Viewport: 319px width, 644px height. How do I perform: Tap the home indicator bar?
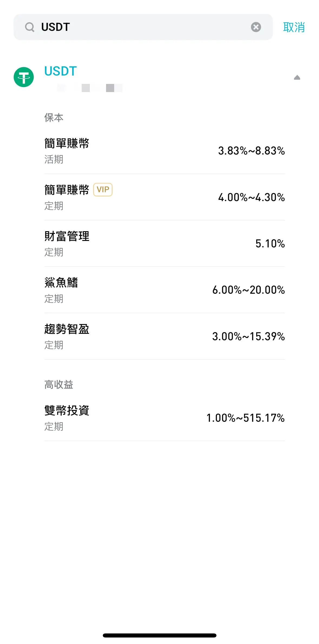(x=159, y=635)
